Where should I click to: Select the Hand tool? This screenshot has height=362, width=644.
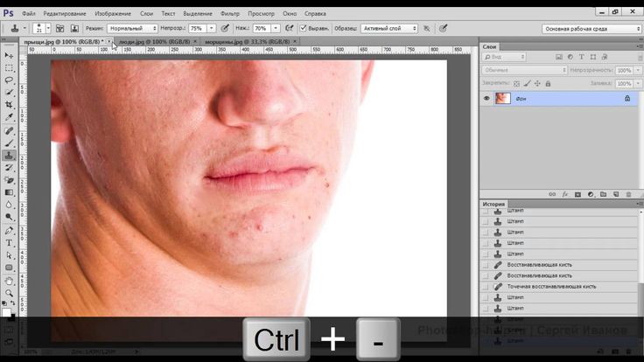[x=9, y=282]
